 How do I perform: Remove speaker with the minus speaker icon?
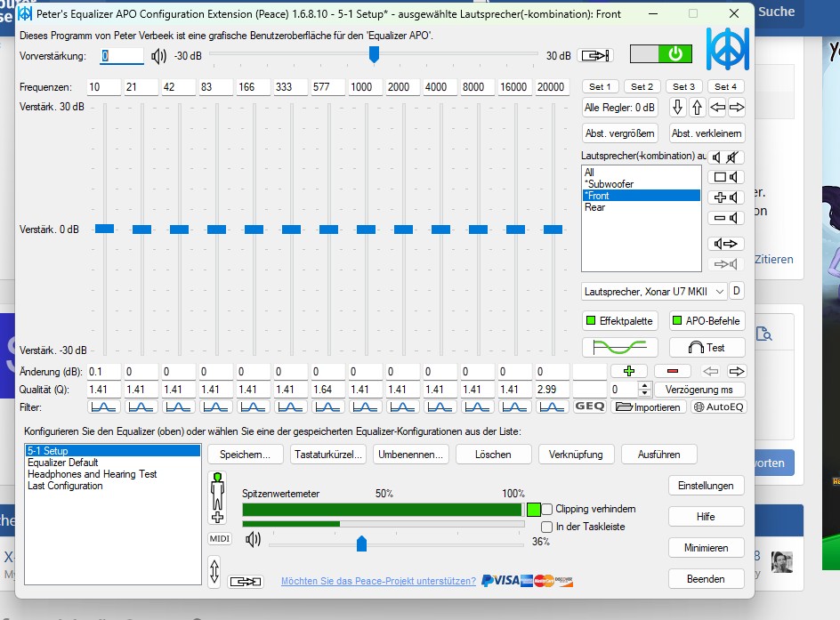coord(726,218)
